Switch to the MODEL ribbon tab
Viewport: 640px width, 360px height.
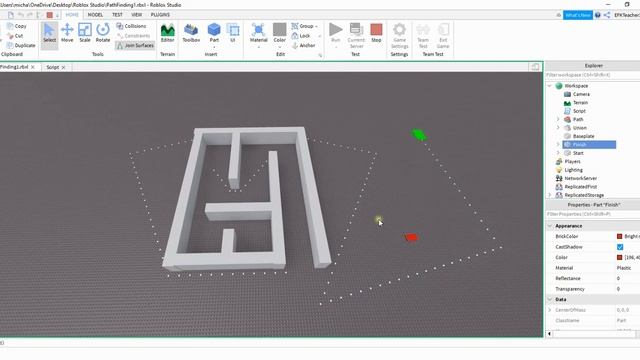pos(95,15)
